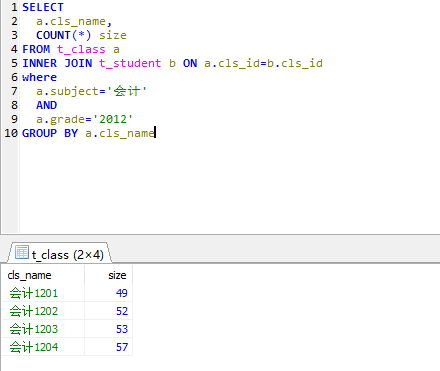The image size is (440, 371).
Task: Select the size value 49
Action: [x=109, y=293]
